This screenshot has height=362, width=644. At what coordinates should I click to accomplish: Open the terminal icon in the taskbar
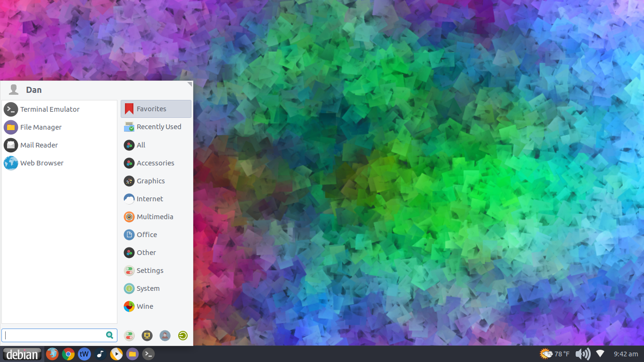(149, 354)
